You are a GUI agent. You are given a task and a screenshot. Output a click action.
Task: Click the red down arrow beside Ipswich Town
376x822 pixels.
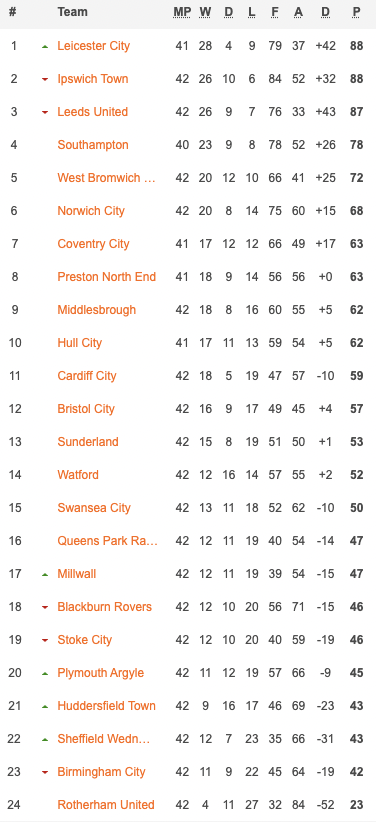point(45,80)
